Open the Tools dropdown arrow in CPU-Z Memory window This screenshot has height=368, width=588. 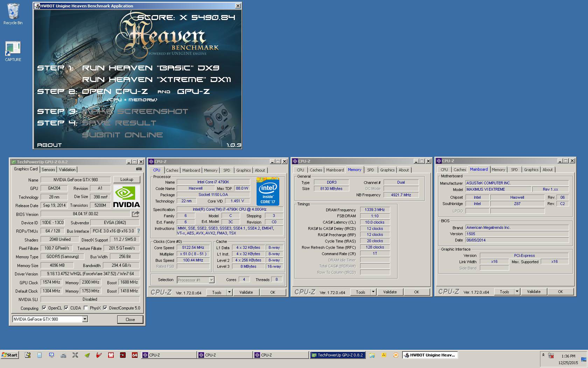pyautogui.click(x=373, y=292)
